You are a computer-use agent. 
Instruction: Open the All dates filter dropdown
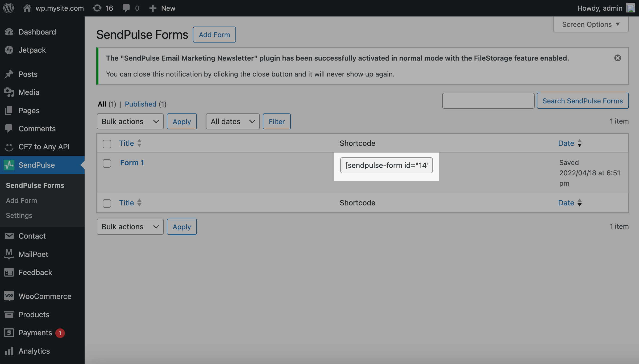pyautogui.click(x=233, y=121)
